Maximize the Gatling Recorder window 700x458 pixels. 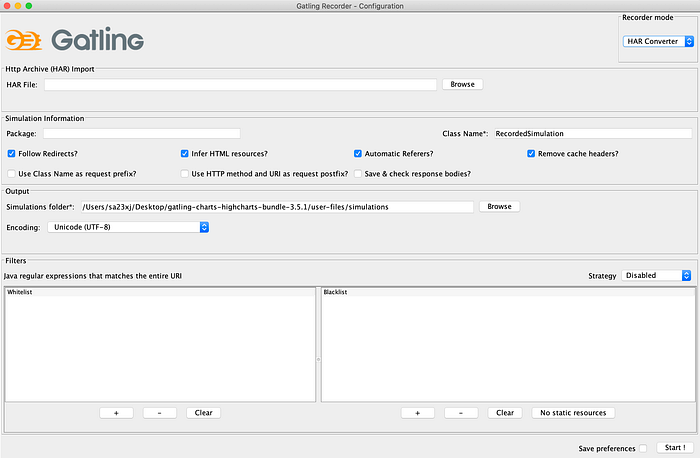[29, 6]
